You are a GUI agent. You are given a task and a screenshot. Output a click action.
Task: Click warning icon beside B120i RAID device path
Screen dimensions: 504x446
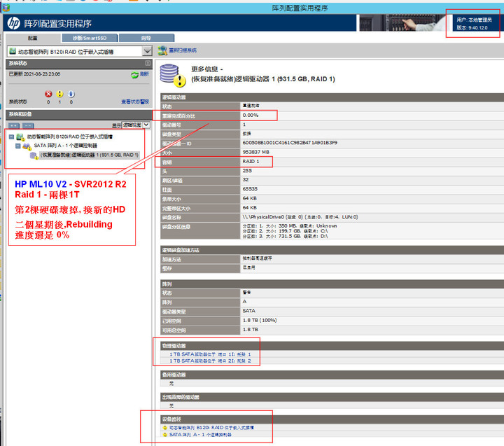pyautogui.click(x=165, y=428)
